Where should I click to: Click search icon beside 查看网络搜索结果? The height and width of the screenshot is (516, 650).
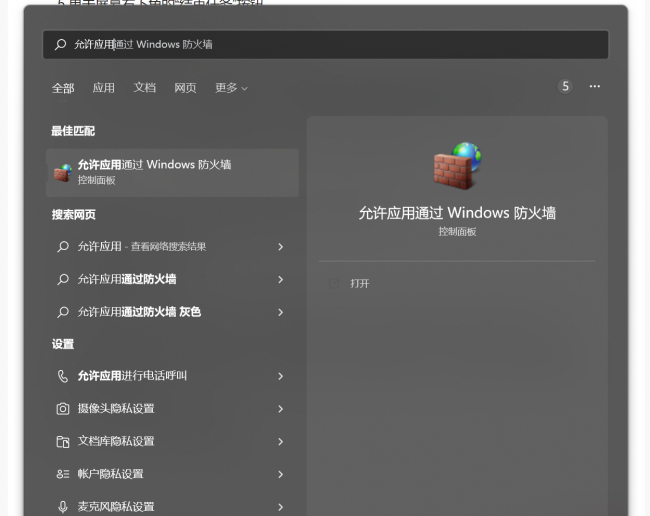[63, 247]
